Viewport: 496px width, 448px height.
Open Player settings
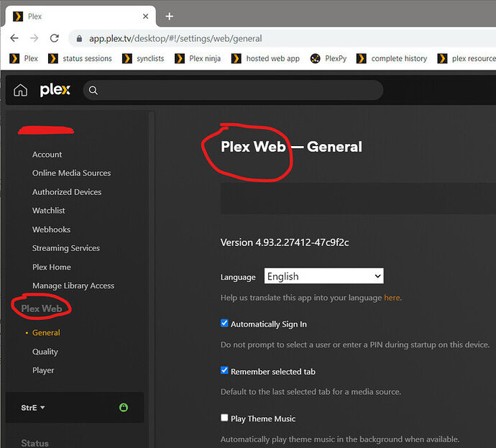[x=43, y=370]
